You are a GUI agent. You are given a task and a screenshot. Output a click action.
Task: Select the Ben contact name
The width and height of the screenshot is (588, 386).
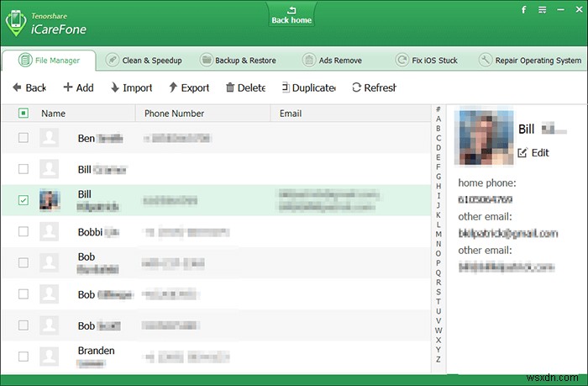pyautogui.click(x=87, y=138)
